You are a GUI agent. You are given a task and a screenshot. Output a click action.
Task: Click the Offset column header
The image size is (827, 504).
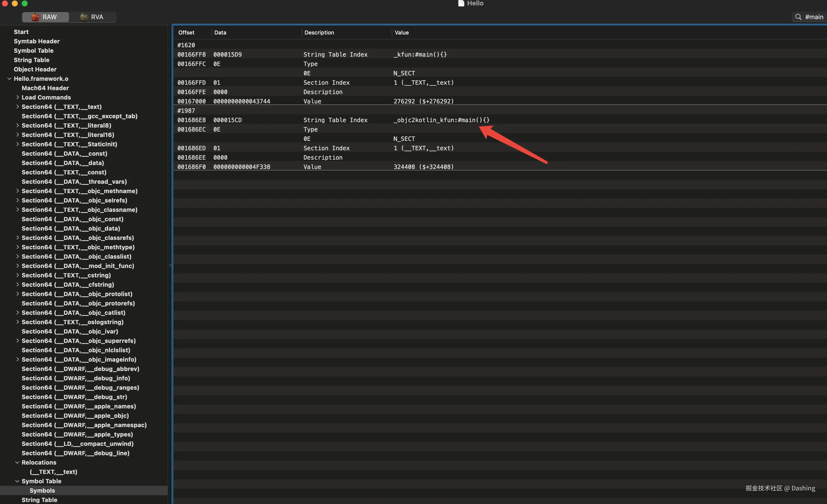[x=186, y=33]
